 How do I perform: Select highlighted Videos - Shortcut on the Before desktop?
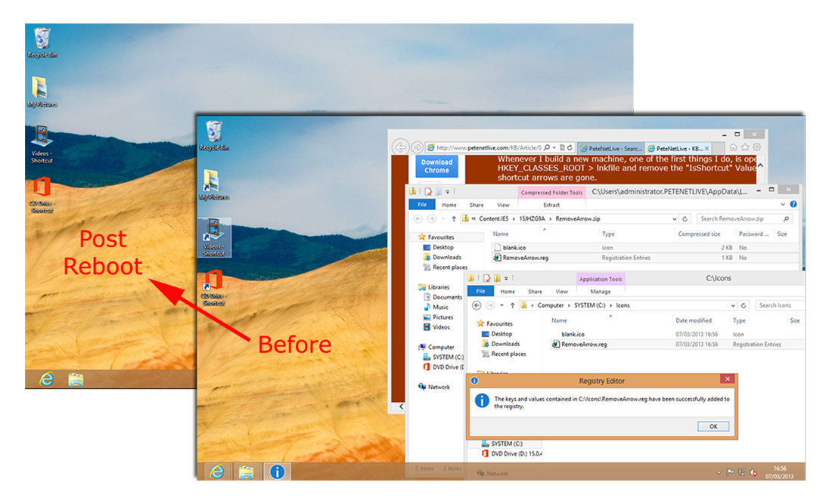[214, 237]
